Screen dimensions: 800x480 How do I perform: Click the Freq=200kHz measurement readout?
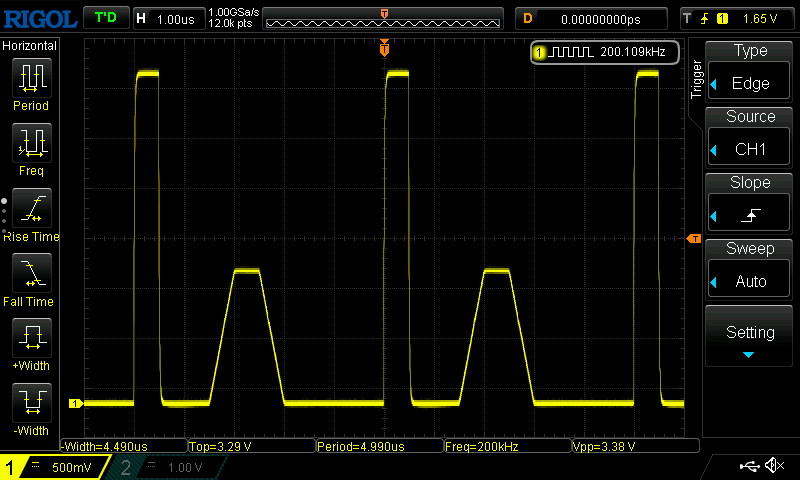pos(508,446)
